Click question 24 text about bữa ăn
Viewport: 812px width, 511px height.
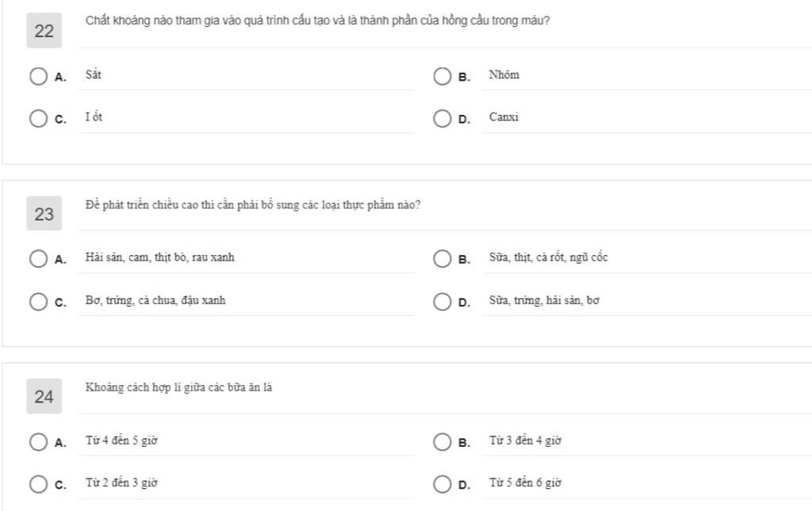178,387
